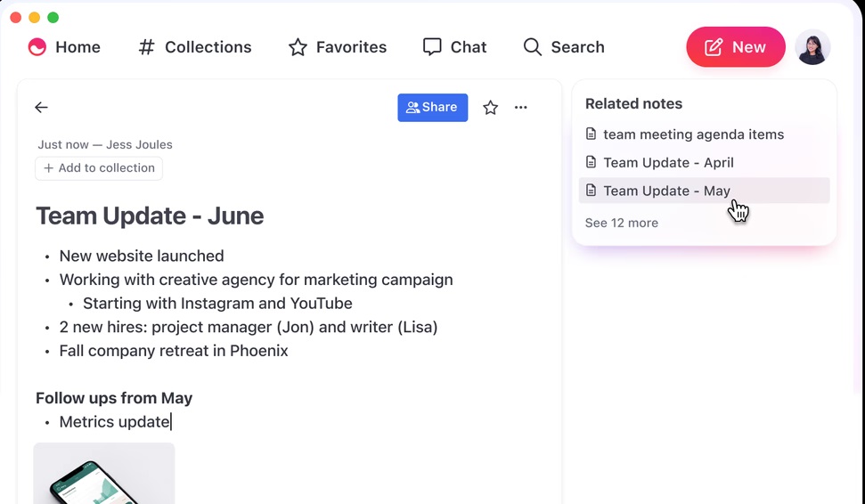Open Favorites in the navigation
Screen dimensions: 865x504
click(x=338, y=47)
